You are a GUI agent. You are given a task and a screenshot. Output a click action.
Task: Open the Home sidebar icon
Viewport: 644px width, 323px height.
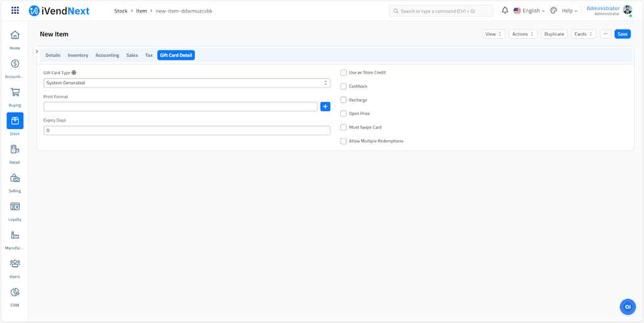pos(14,35)
